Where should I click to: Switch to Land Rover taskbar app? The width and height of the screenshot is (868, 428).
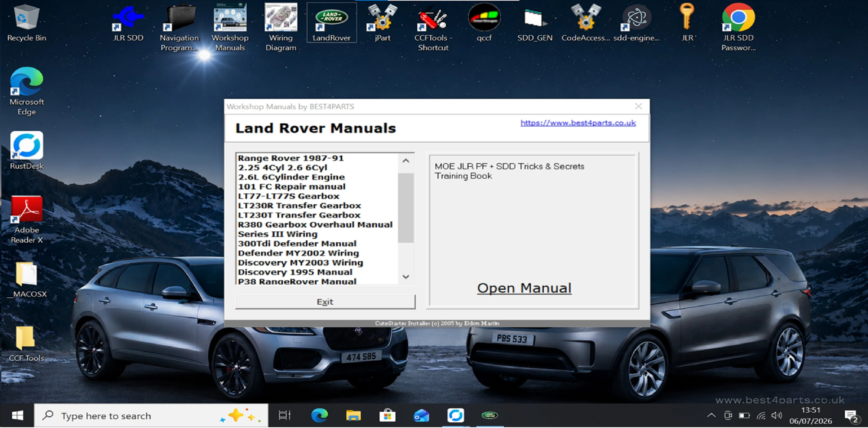click(x=490, y=416)
